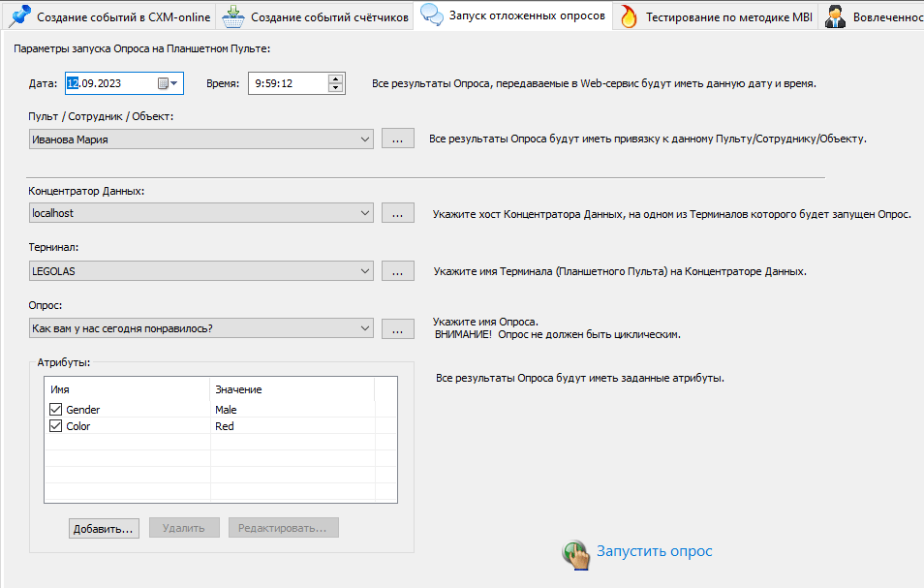Click the speech bubbles icon on the deferred surveys tab

432,15
